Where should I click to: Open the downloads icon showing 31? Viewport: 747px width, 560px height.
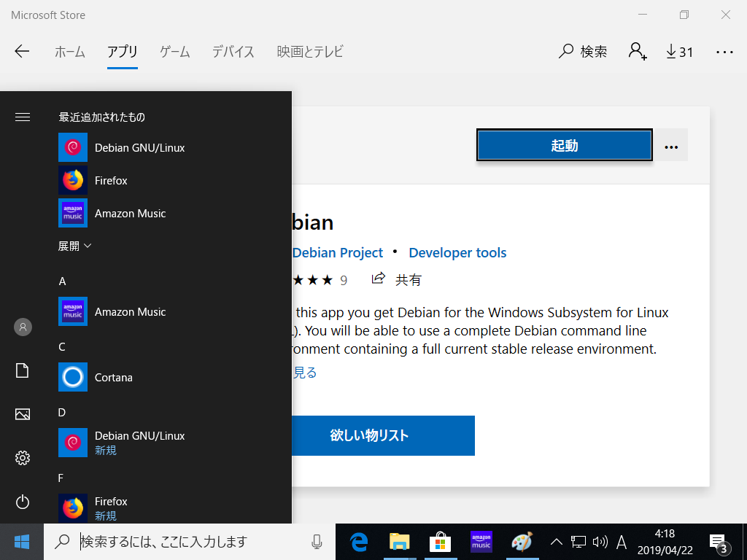coord(679,52)
